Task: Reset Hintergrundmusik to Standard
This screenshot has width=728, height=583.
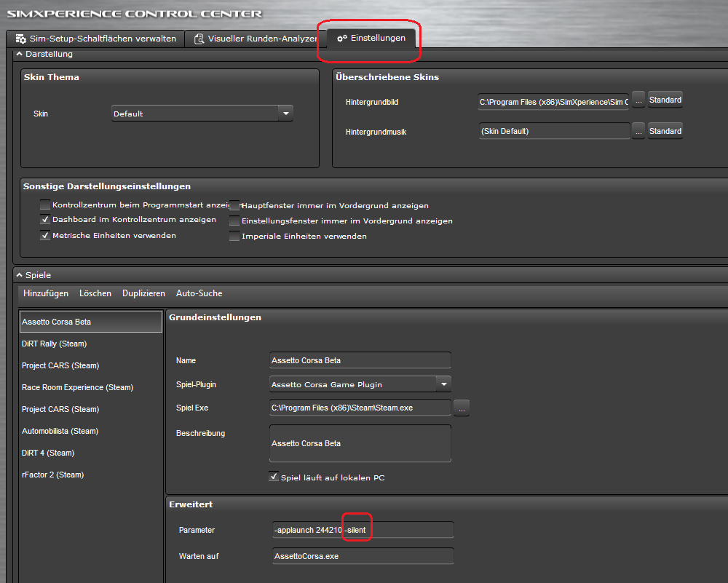Action: 665,131
